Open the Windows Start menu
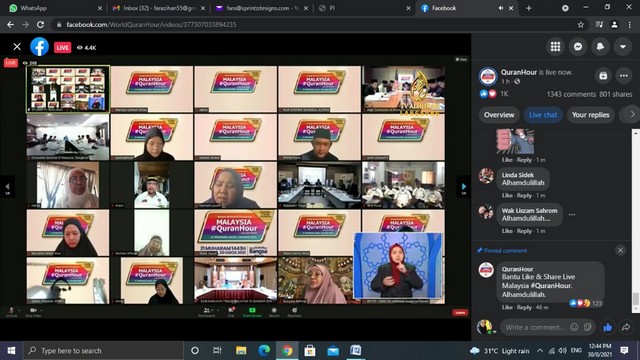The image size is (640, 360). tap(11, 350)
